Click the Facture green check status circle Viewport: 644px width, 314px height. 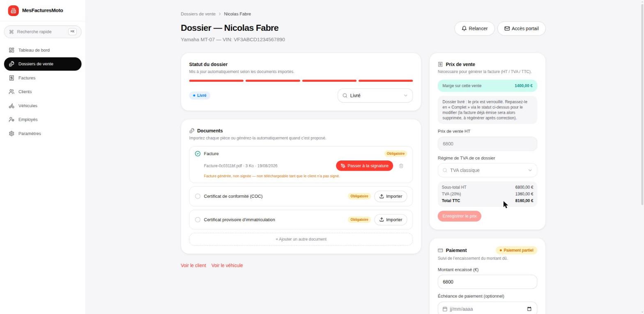click(x=198, y=154)
